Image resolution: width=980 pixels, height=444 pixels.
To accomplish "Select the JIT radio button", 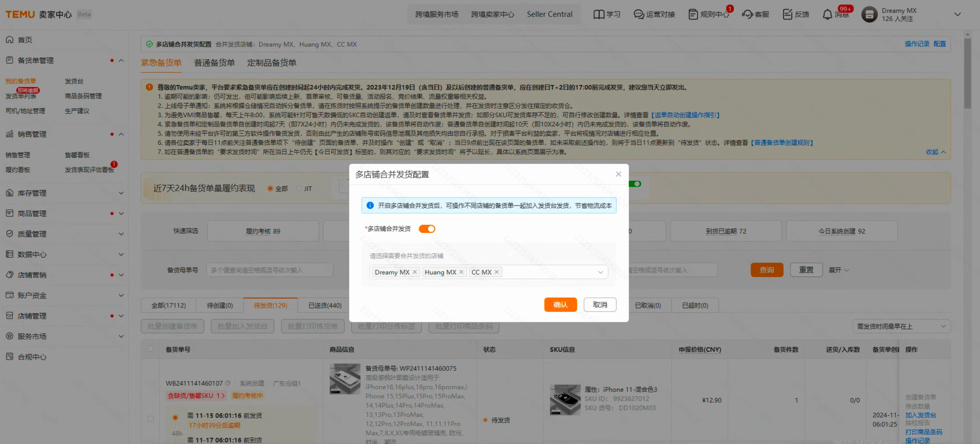I will (x=298, y=189).
